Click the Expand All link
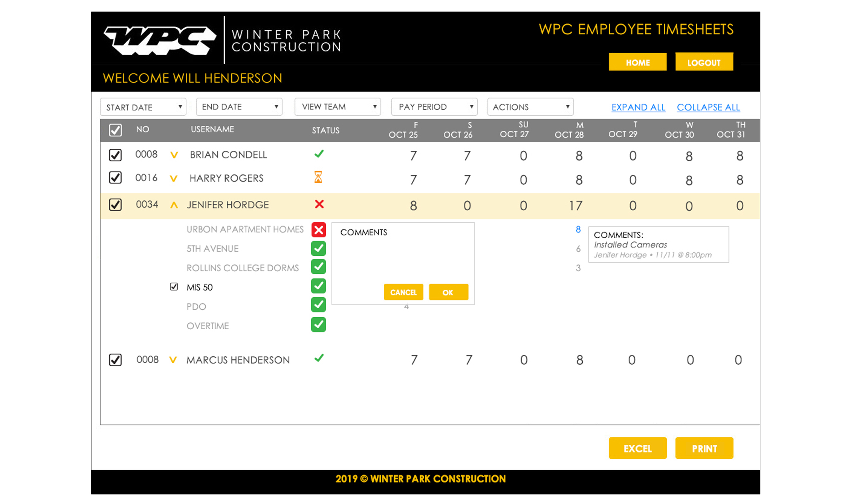865x504 pixels. [638, 107]
